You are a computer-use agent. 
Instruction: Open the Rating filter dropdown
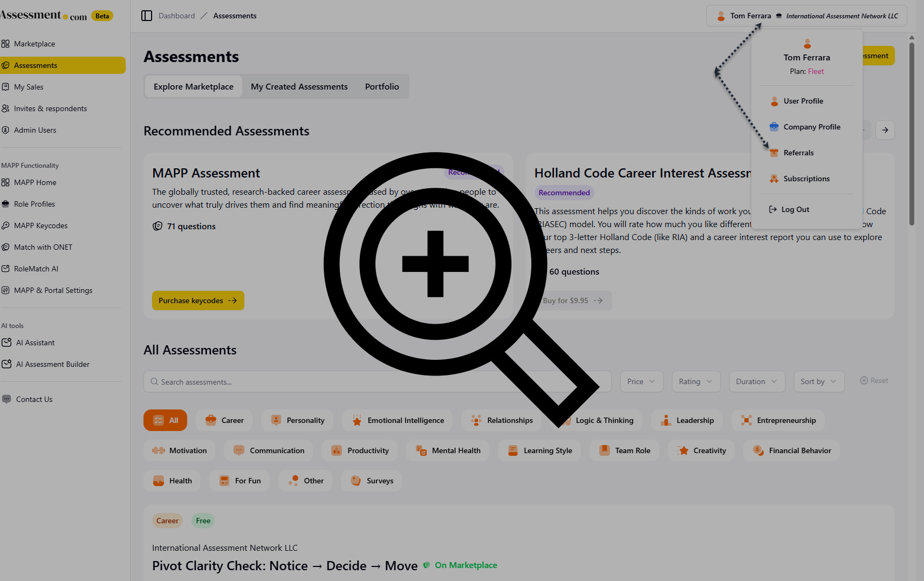pos(696,381)
